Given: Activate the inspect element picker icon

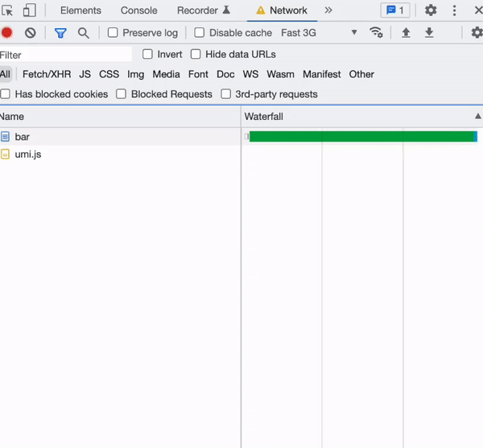Looking at the screenshot, I should tap(6, 10).
